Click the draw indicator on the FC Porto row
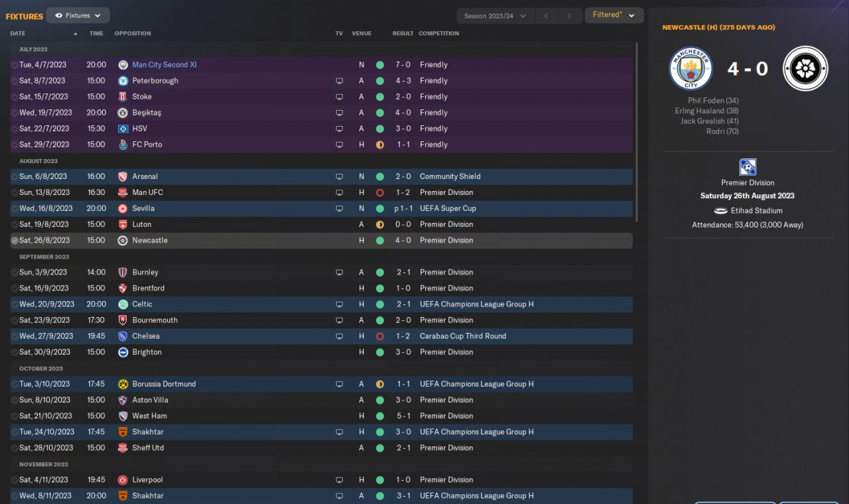 coord(379,145)
